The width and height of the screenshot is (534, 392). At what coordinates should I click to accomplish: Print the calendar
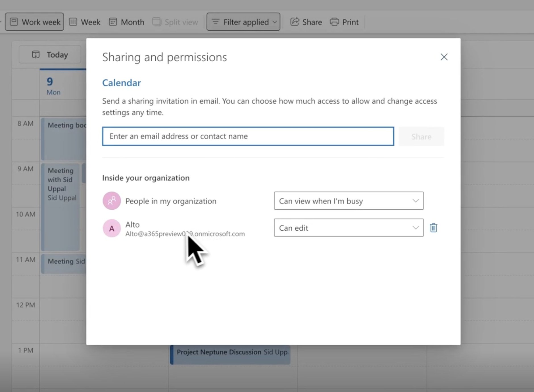coord(344,22)
